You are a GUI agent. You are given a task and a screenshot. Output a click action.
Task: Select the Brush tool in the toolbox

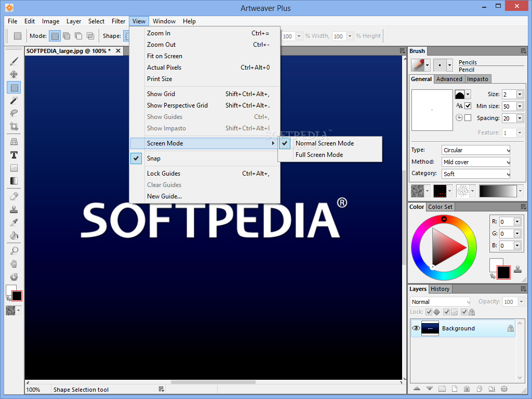pos(14,61)
